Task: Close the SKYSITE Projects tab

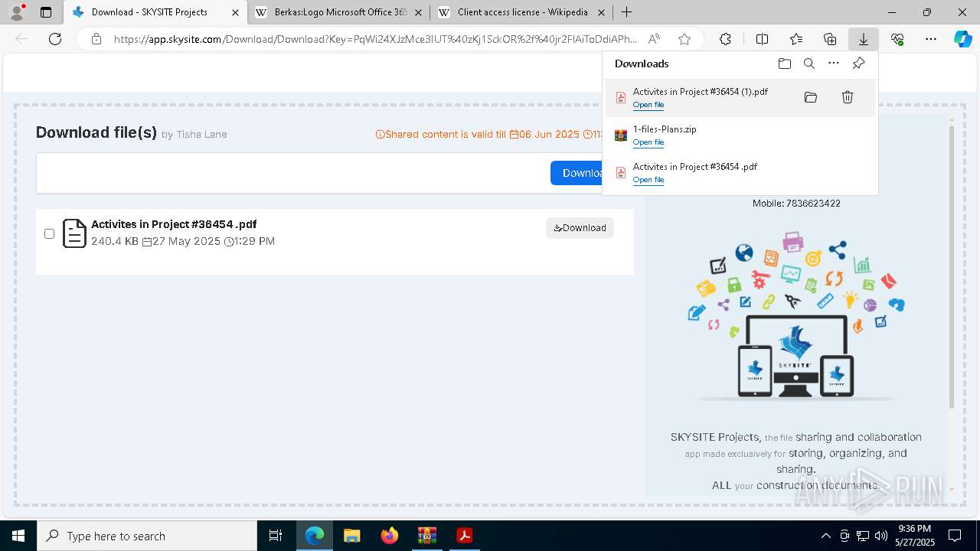Action: [x=235, y=12]
